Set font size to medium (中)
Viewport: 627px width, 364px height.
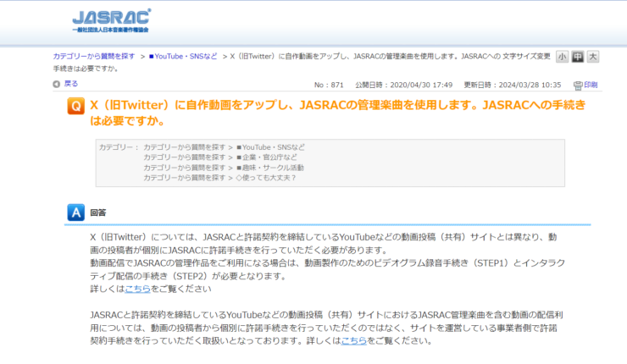click(x=578, y=57)
